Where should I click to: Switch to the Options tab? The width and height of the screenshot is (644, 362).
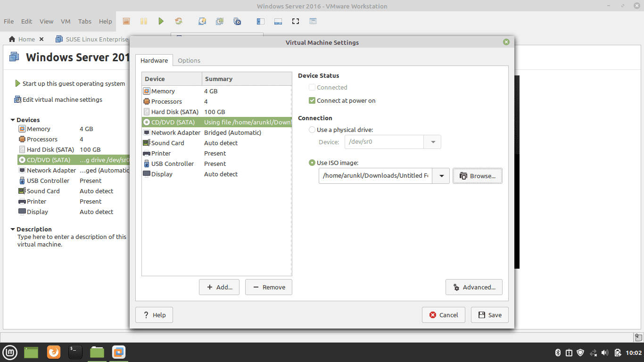pos(189,60)
